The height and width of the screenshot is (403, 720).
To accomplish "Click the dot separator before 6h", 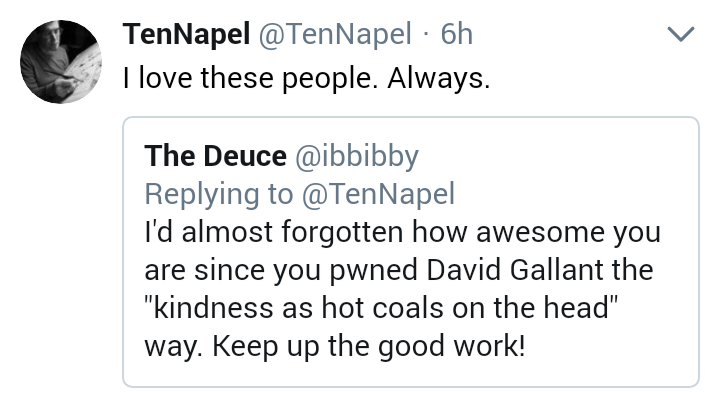I will coord(426,34).
